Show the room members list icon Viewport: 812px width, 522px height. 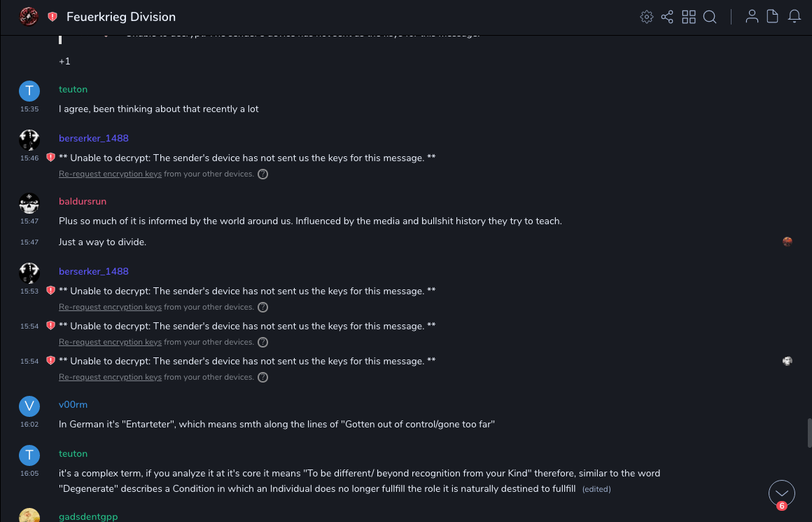click(x=752, y=17)
